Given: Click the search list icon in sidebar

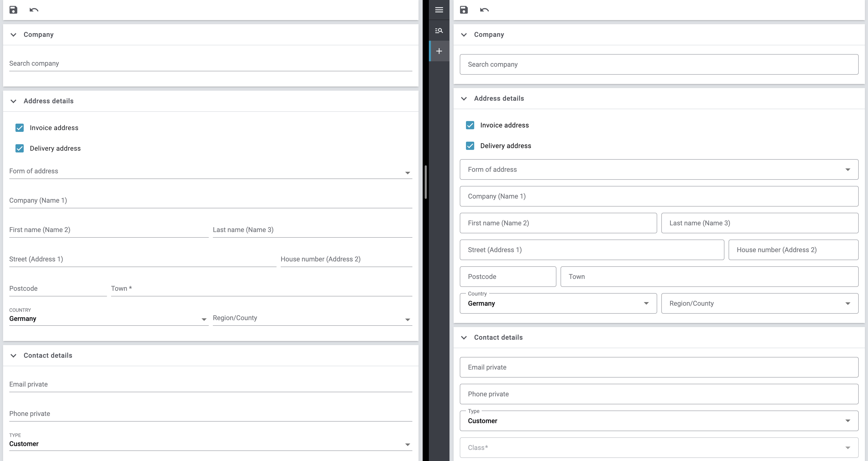Looking at the screenshot, I should (439, 31).
